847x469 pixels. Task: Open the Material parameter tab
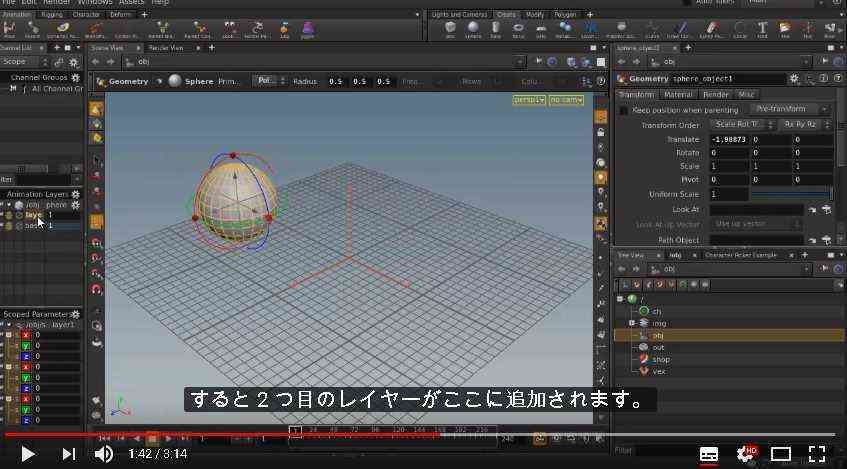[x=678, y=95]
